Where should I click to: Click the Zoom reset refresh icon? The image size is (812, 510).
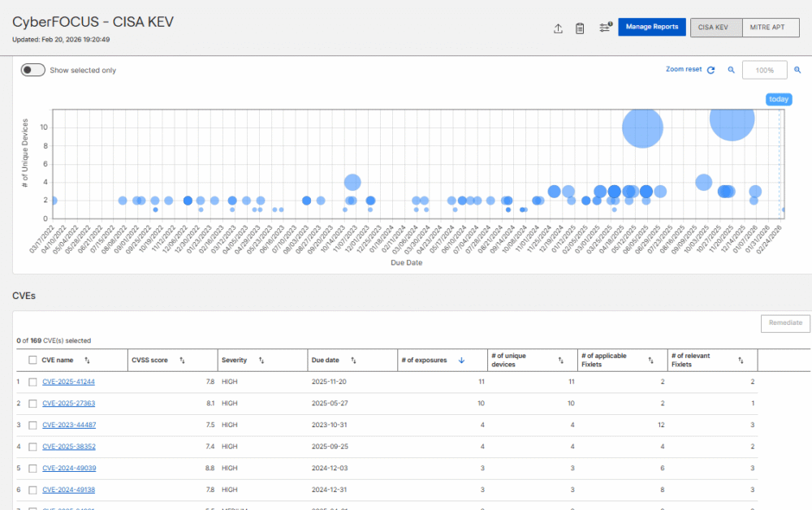click(711, 70)
